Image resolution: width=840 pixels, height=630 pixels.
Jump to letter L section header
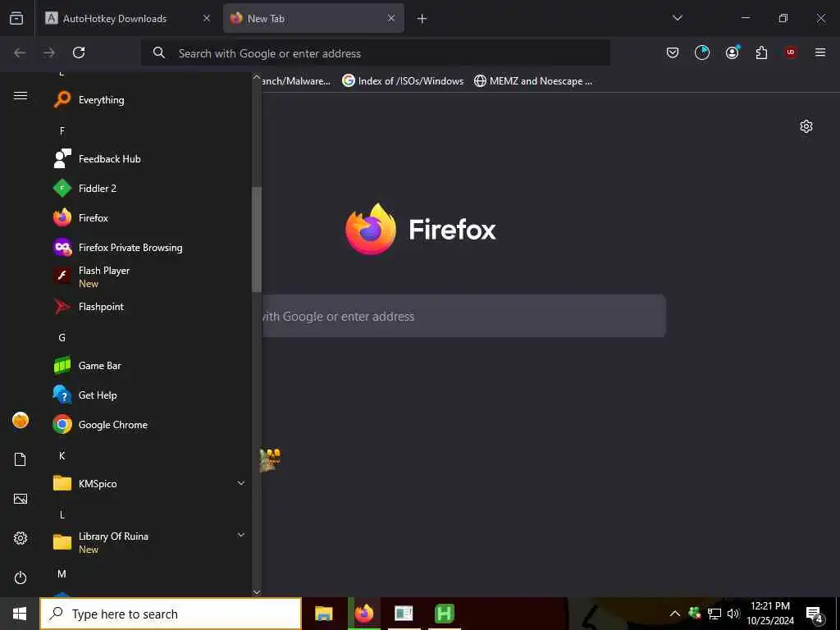tap(62, 514)
